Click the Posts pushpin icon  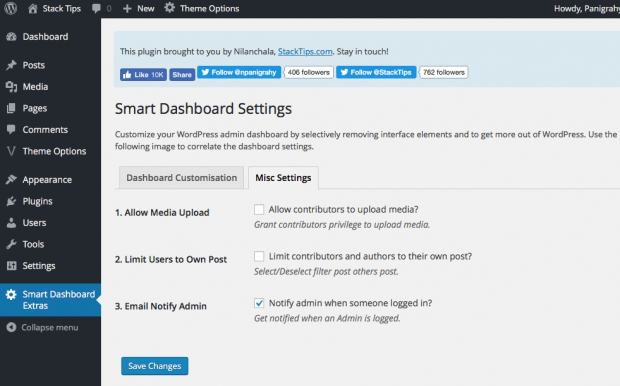pos(11,65)
